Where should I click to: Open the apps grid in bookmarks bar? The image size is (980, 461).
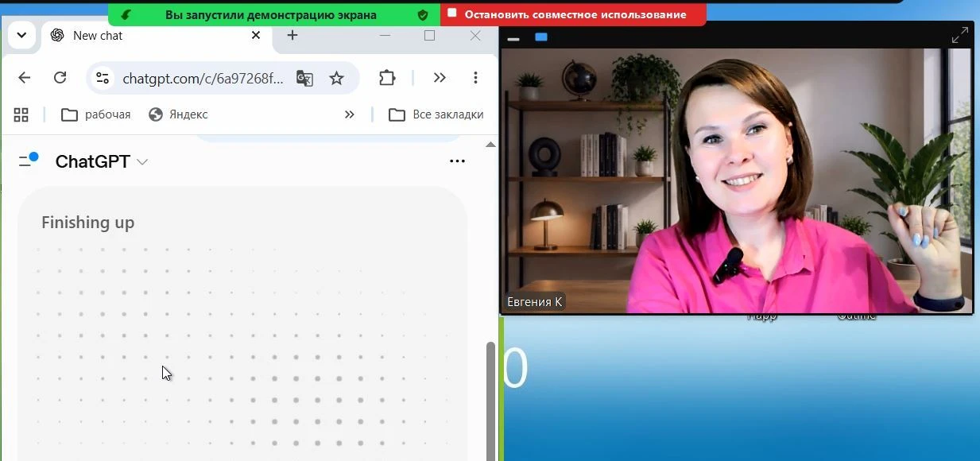[21, 114]
